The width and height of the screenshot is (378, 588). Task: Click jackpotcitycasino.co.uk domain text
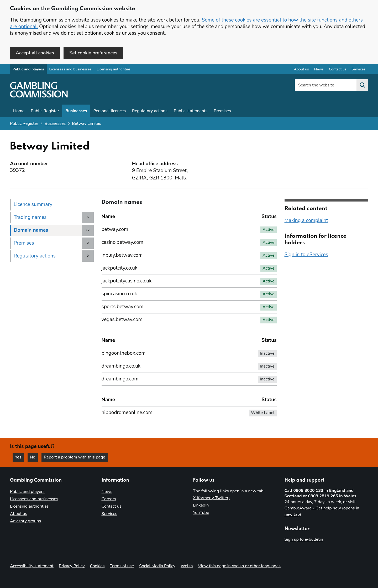[x=127, y=281]
